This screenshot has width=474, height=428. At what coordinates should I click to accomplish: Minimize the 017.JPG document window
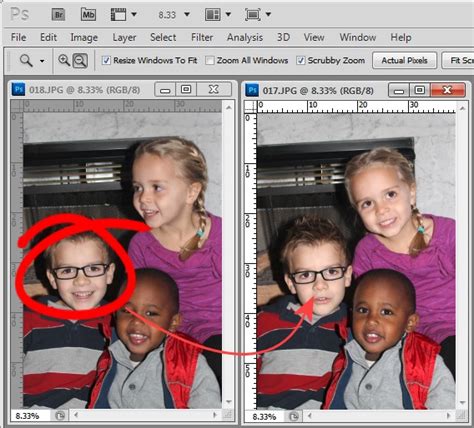point(399,90)
